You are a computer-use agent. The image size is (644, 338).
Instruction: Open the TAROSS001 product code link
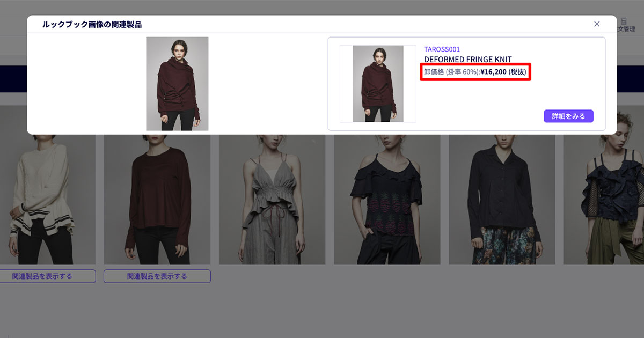tap(442, 49)
